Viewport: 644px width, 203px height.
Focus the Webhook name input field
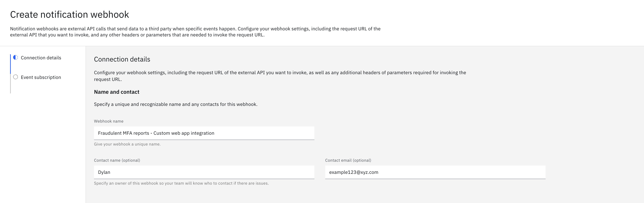click(204, 133)
